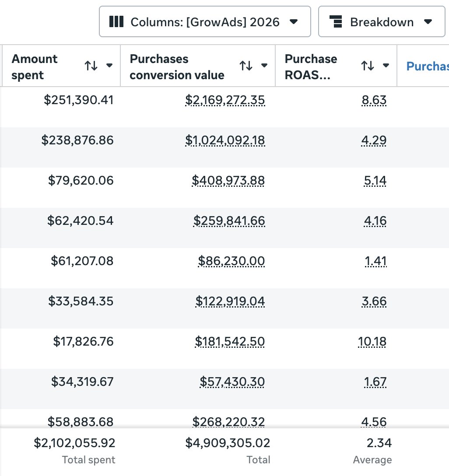Image resolution: width=449 pixels, height=476 pixels.
Task: Select total spent $2,102,055.92
Action: [74, 443]
